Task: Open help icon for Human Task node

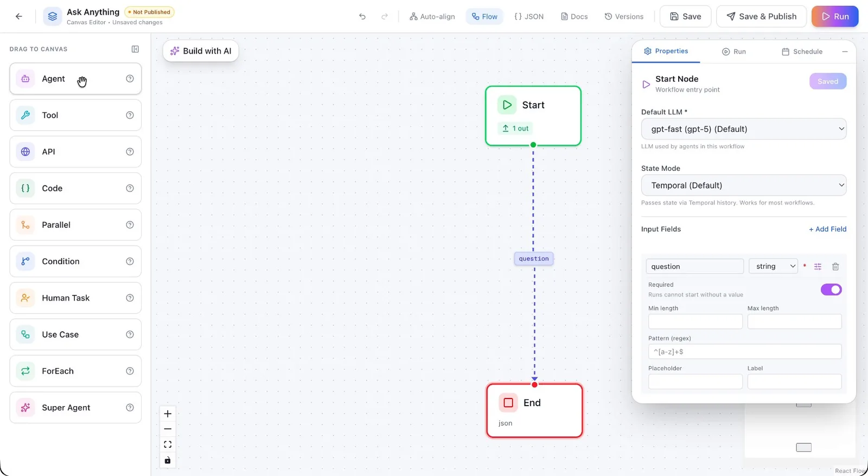Action: pyautogui.click(x=130, y=298)
